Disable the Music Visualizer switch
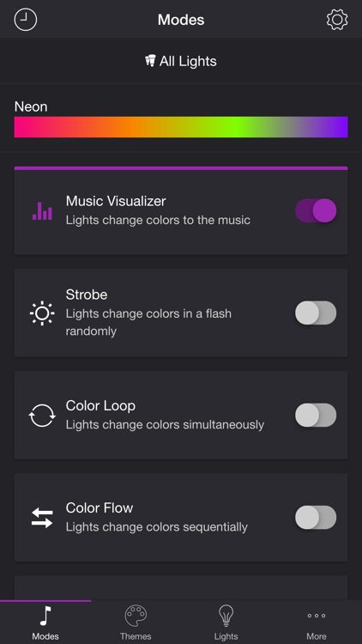Screen dimensions: 362x644 (316, 210)
